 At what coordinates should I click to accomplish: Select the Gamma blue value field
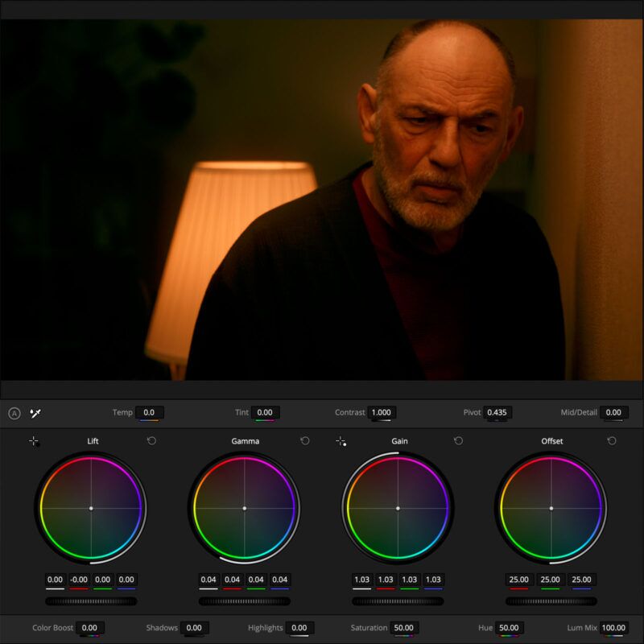280,580
